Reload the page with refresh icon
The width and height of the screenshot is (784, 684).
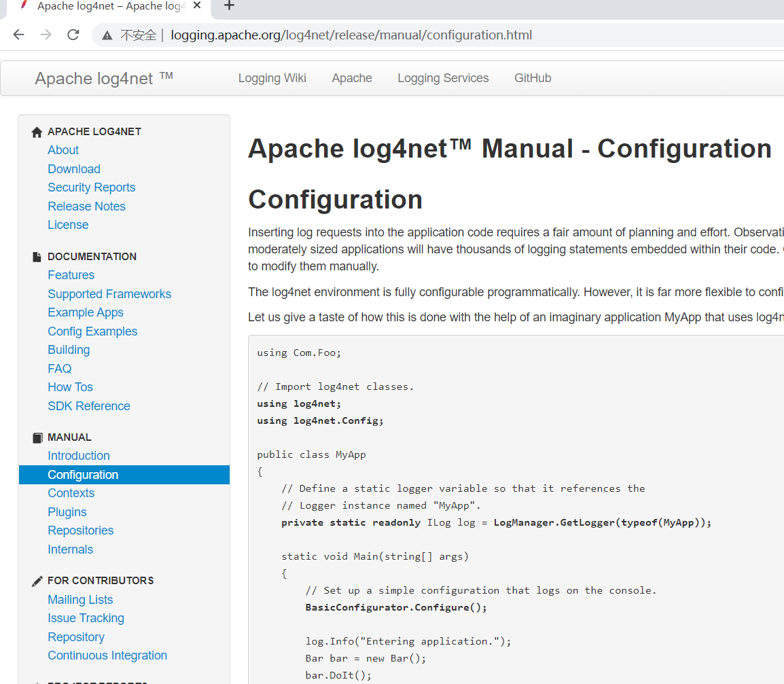73,35
